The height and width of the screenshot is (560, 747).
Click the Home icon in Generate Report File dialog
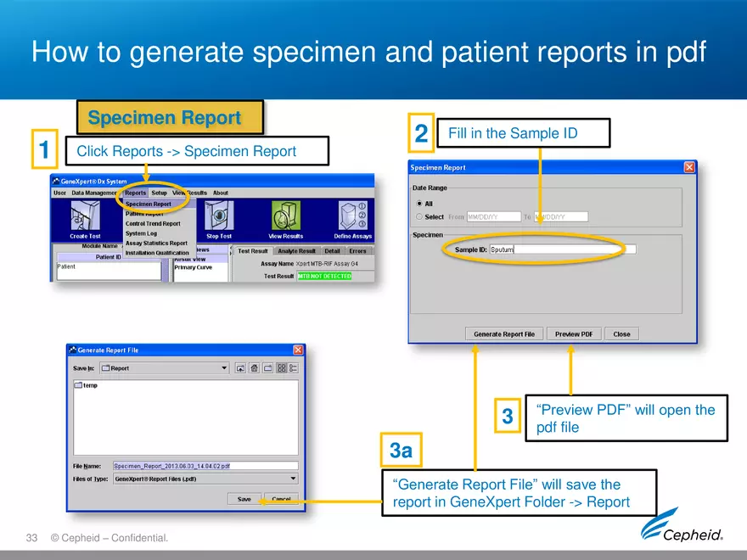(254, 367)
